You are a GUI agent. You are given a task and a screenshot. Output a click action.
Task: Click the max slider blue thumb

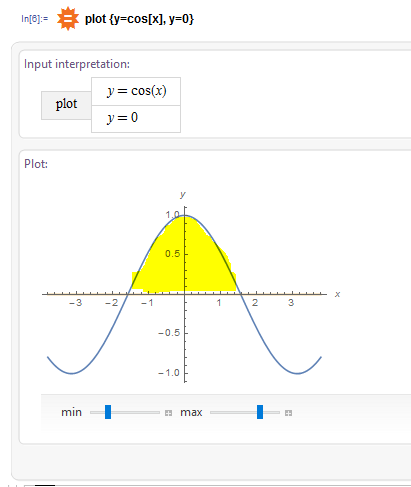pyautogui.click(x=260, y=412)
